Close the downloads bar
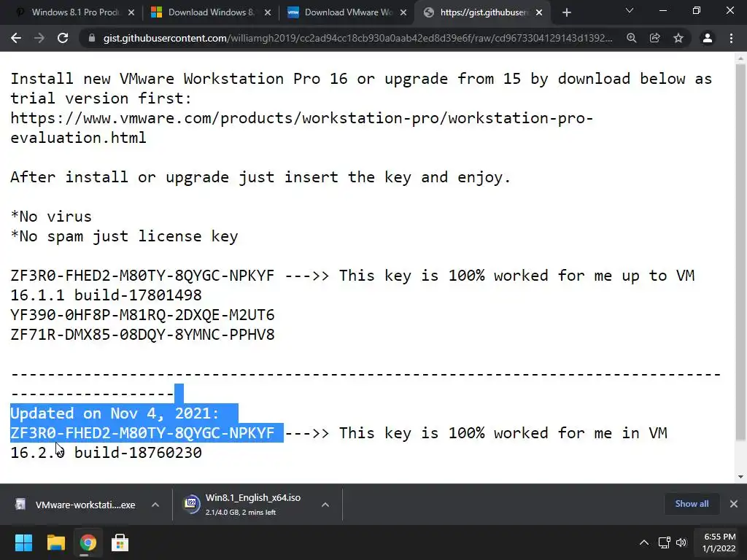Image resolution: width=747 pixels, height=560 pixels. point(734,504)
